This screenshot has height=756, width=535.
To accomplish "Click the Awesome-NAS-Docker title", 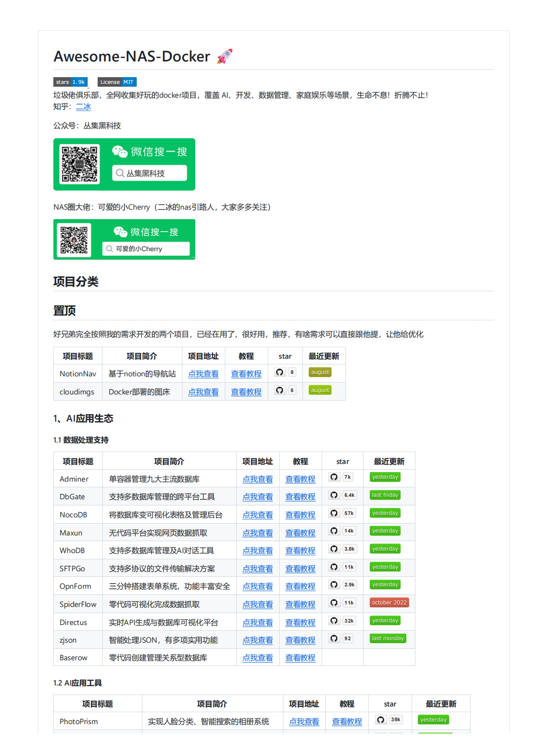I will [132, 56].
